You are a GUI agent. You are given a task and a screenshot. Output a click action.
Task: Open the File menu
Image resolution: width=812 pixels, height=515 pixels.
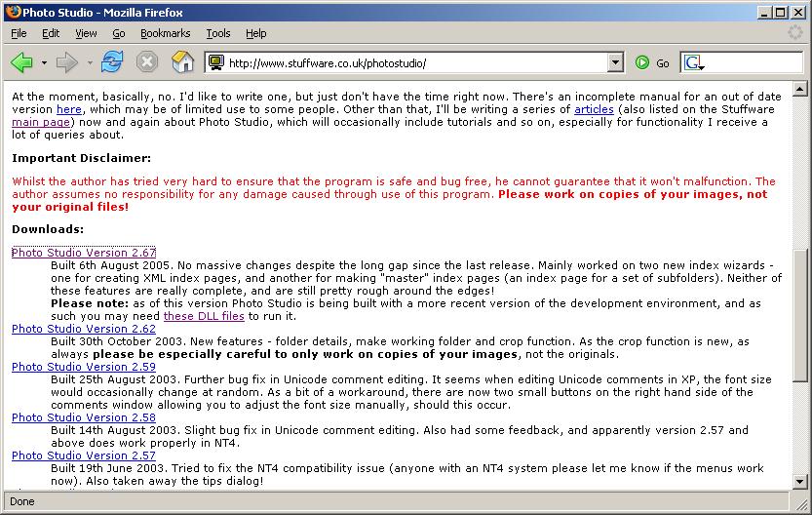pos(19,33)
